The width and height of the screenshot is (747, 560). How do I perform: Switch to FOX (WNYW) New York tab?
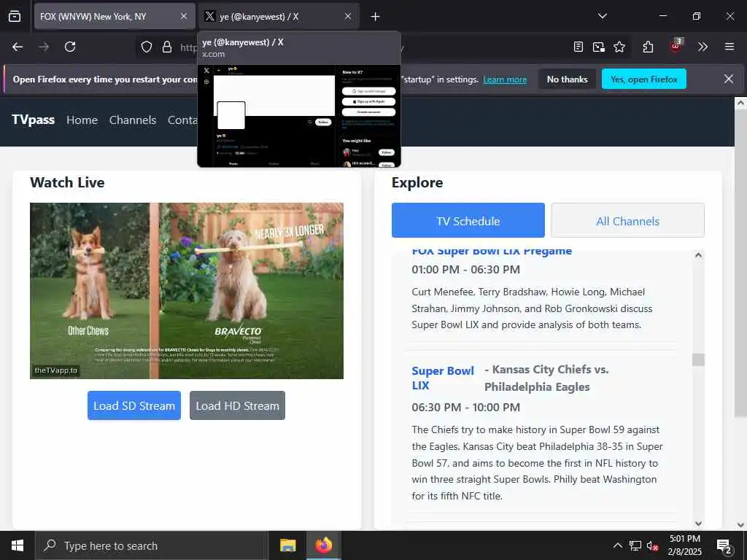pos(115,16)
